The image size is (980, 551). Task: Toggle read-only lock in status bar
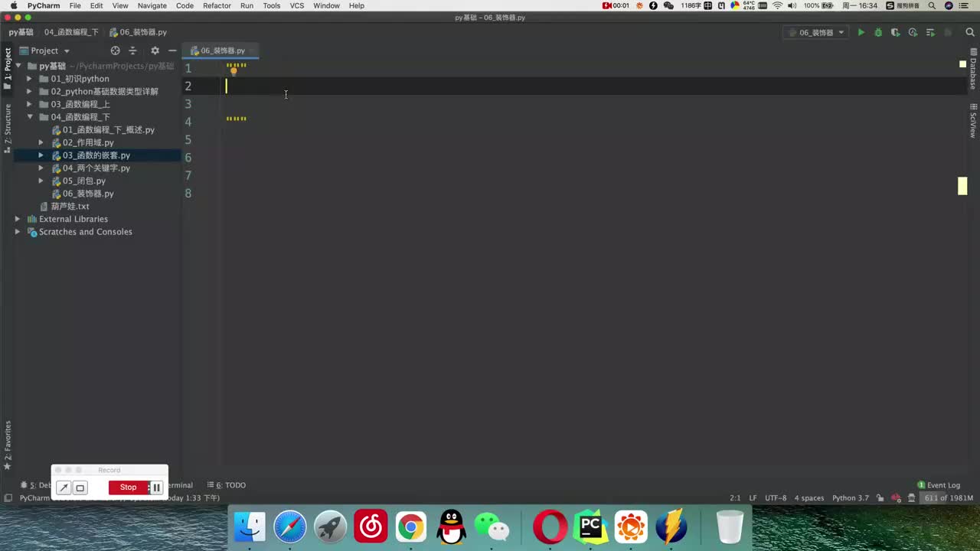click(880, 498)
